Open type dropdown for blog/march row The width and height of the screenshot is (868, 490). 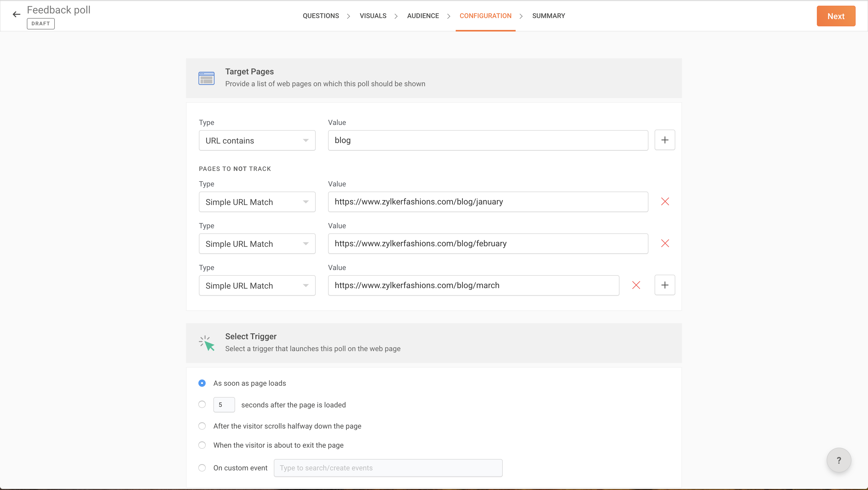(257, 286)
